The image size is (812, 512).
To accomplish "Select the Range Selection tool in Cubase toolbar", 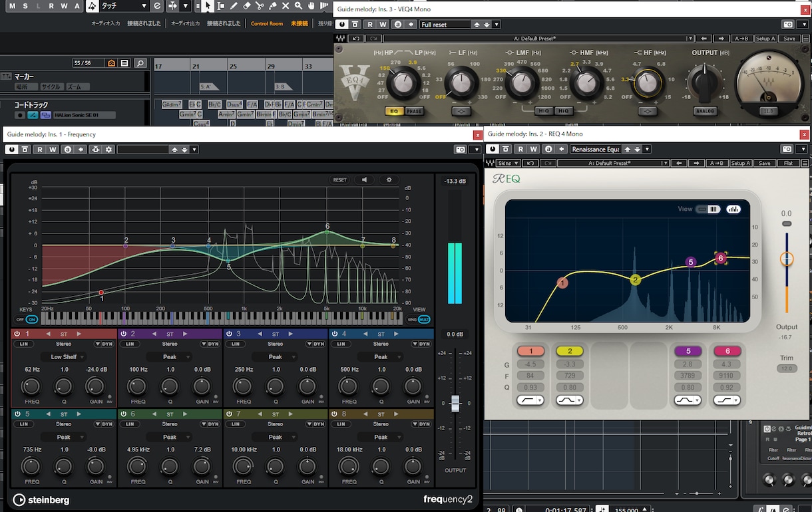I will click(221, 6).
